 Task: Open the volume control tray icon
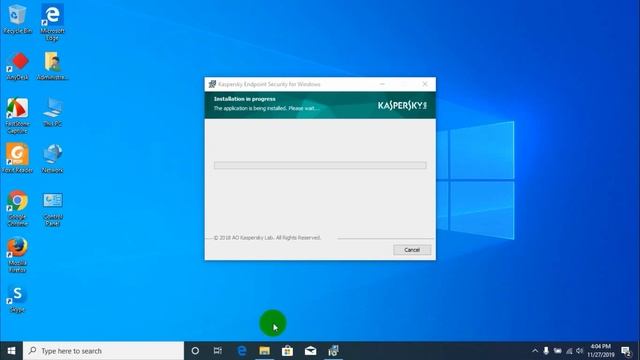pos(580,351)
